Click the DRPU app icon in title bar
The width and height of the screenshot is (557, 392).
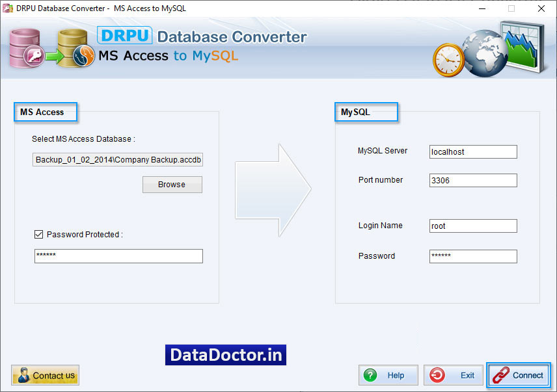7,8
